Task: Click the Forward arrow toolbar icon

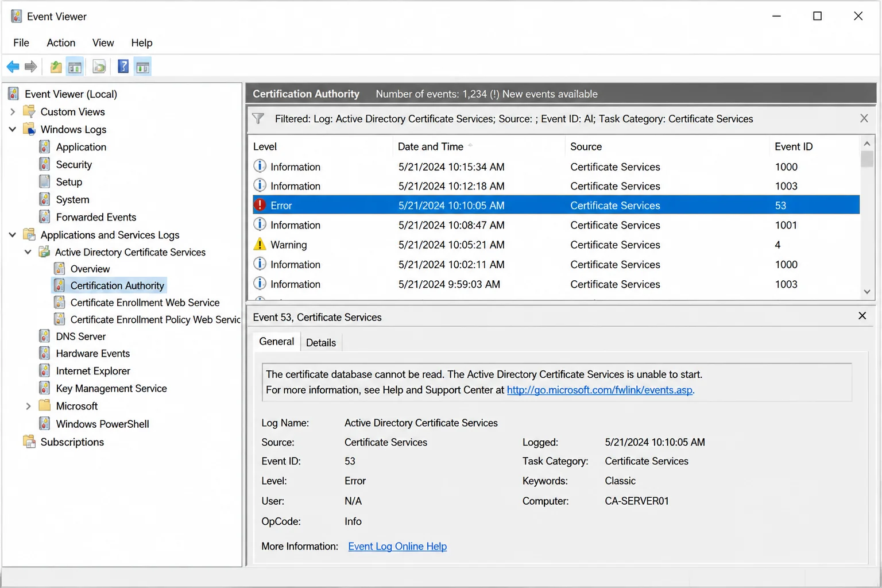Action: click(31, 67)
